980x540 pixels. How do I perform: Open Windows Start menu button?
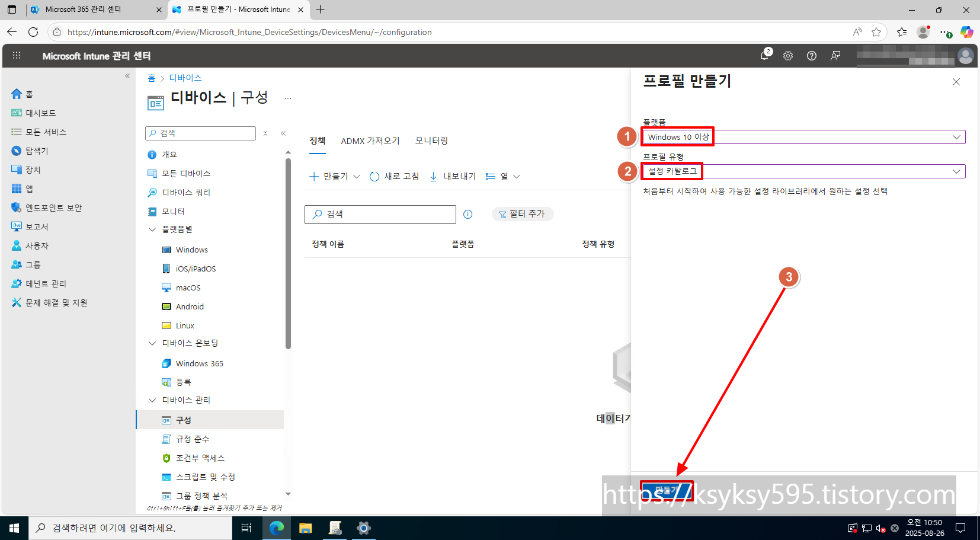[14, 528]
